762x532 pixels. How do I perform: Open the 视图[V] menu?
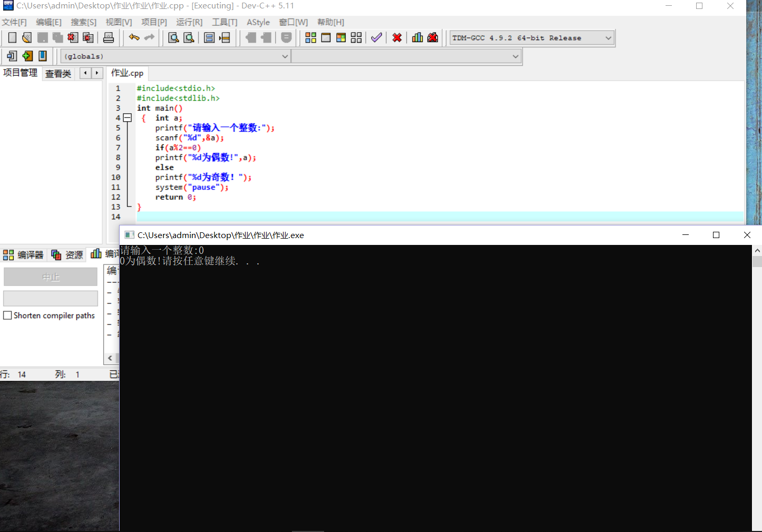pos(119,22)
